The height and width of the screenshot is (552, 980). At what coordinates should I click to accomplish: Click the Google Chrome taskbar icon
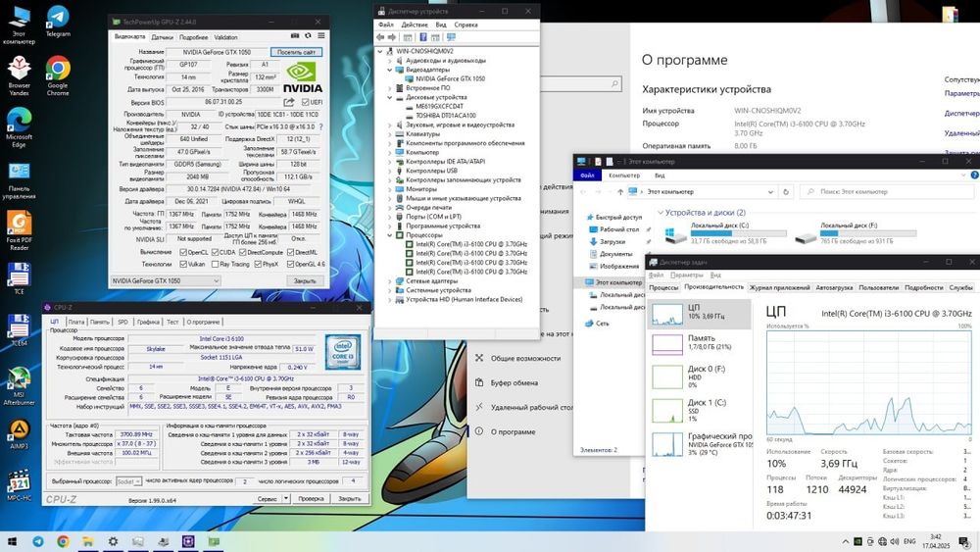coord(63,541)
